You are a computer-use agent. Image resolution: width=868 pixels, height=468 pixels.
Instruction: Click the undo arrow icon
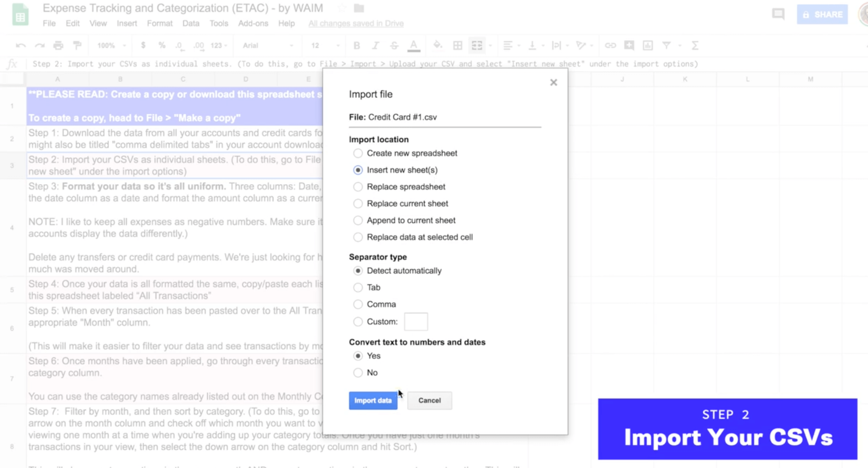(x=21, y=46)
